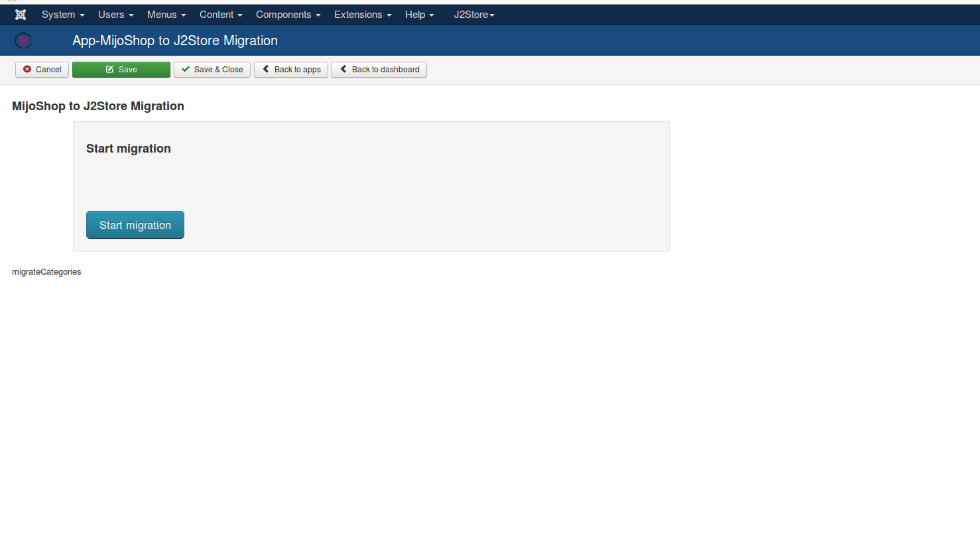Click the App-MijoShop to J2Store Migration title

[x=175, y=40]
